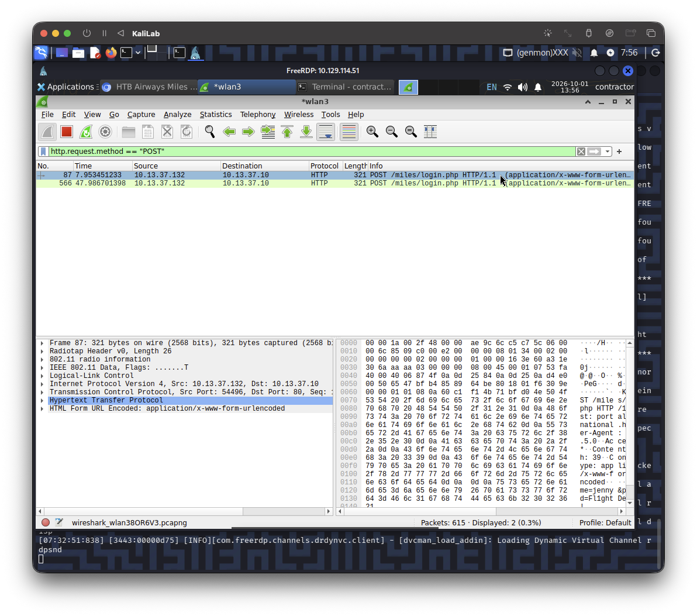The width and height of the screenshot is (697, 616).
Task: Open the Statistics menu
Action: click(x=216, y=115)
